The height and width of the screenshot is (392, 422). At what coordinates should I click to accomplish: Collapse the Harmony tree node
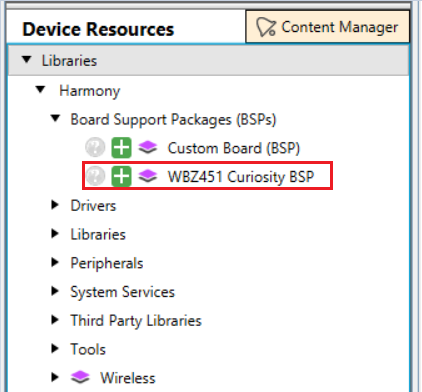(x=41, y=89)
